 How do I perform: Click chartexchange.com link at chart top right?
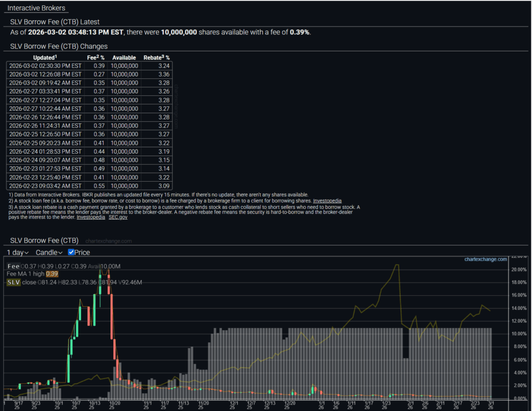tap(485, 259)
